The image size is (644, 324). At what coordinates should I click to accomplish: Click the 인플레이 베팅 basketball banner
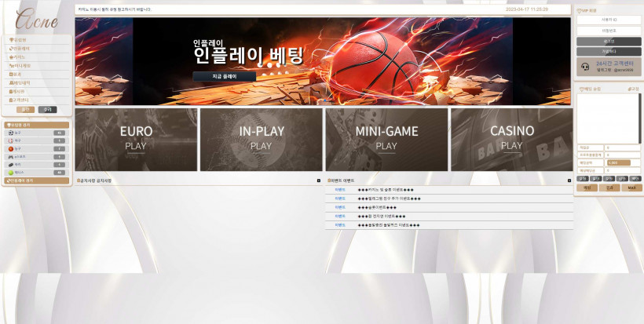pos(323,61)
